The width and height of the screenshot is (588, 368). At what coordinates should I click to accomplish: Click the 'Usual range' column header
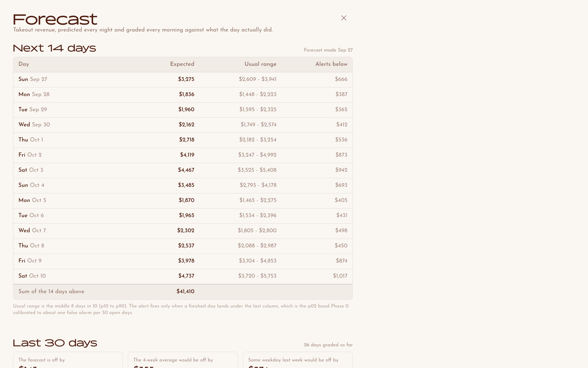(260, 64)
